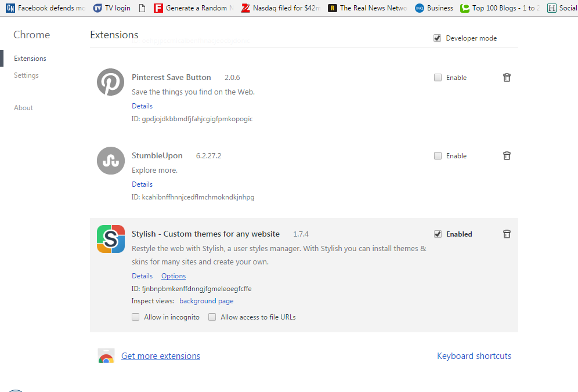This screenshot has width=578, height=392.
Task: Open the blank page bookmark icon
Action: [x=142, y=8]
